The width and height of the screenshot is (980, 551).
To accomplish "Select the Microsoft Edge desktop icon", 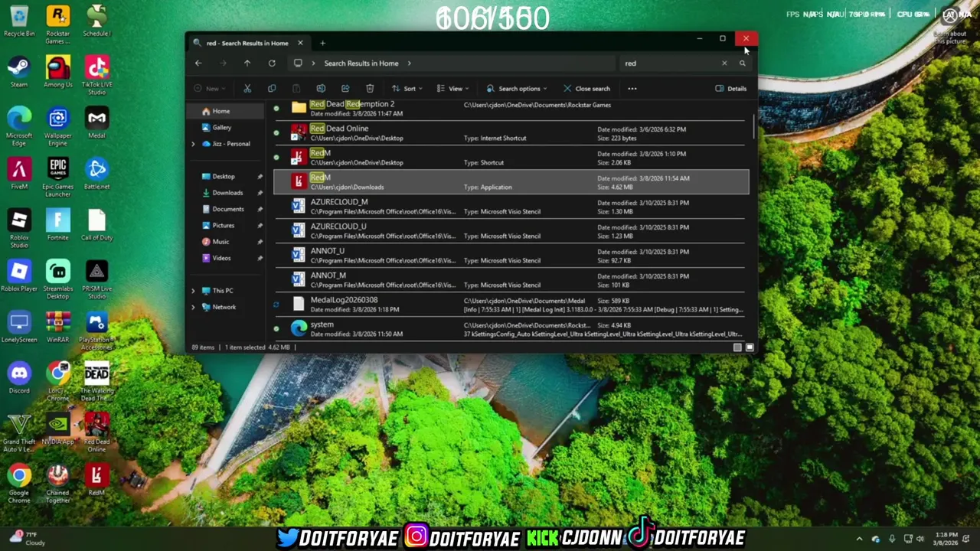I will [x=19, y=126].
